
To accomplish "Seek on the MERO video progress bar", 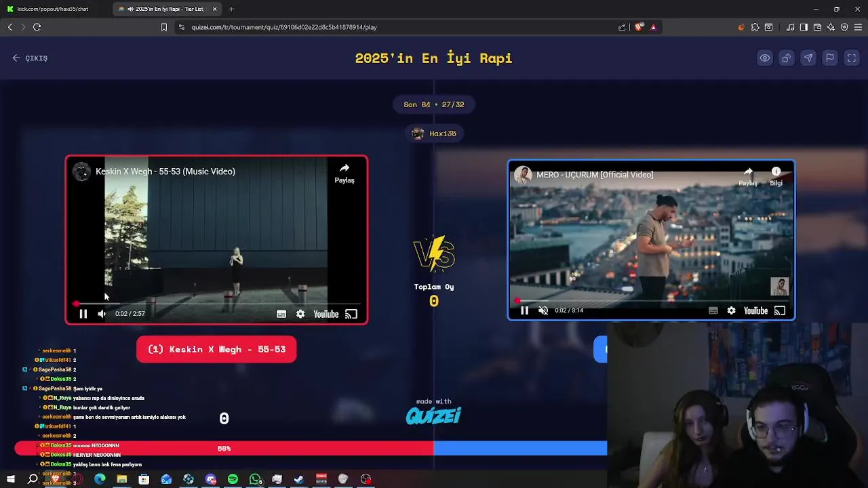I will click(x=651, y=300).
